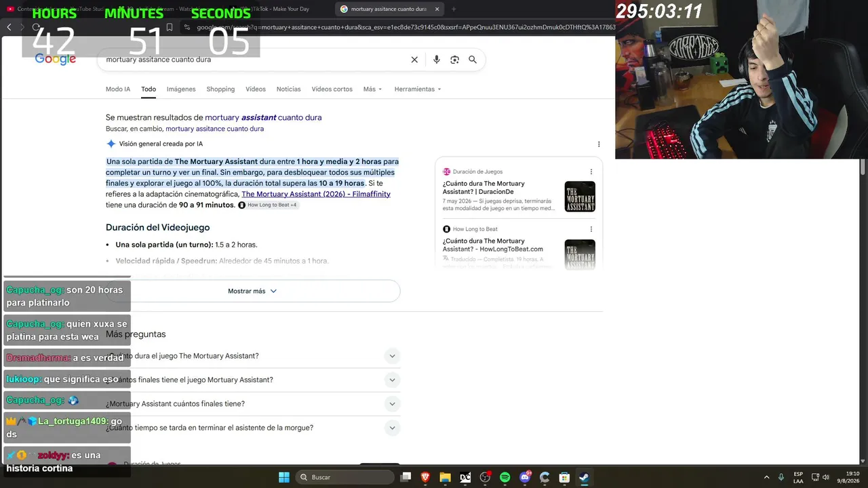The width and height of the screenshot is (868, 488).
Task: Expand AI overview with Mostrar más
Action: [252, 291]
